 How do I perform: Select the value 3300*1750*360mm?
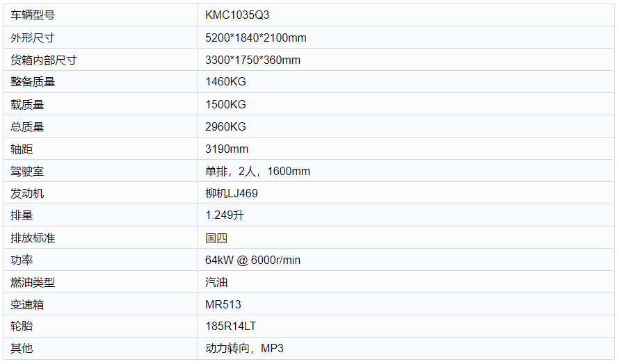point(252,60)
